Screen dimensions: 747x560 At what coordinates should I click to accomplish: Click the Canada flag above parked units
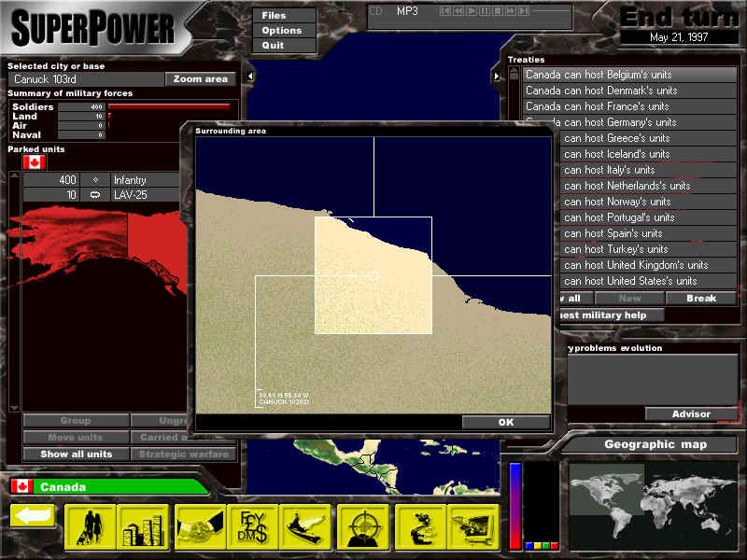pyautogui.click(x=35, y=162)
